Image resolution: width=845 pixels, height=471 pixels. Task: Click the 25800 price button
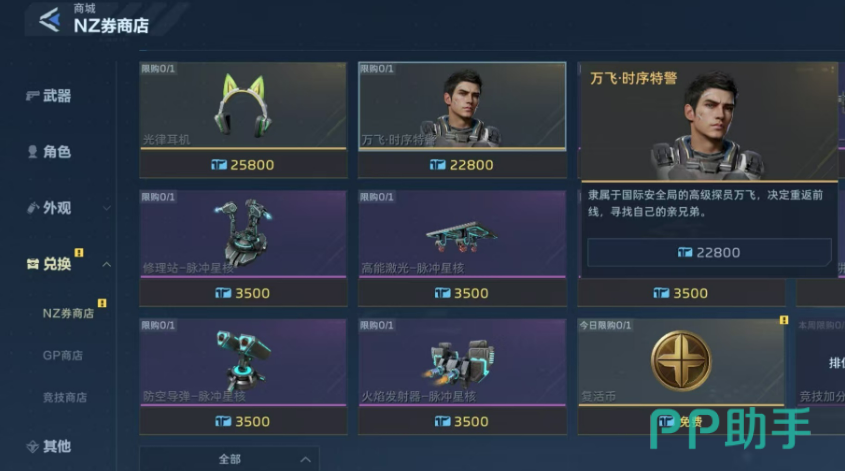tap(243, 165)
